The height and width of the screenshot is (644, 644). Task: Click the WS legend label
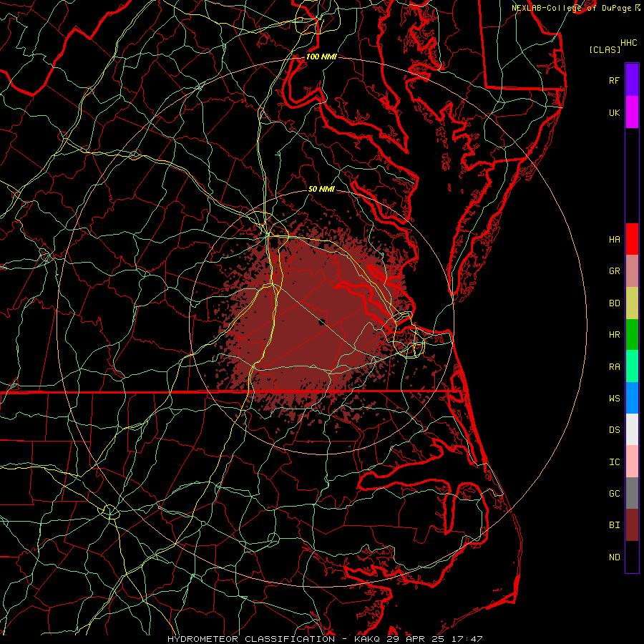pyautogui.click(x=614, y=399)
